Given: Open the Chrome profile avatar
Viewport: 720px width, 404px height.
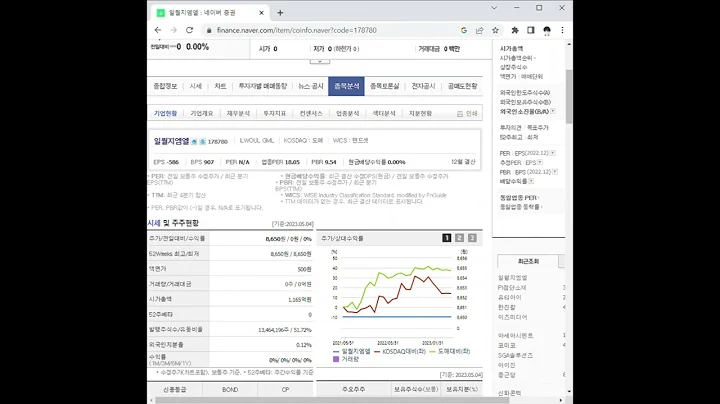Looking at the screenshot, I should [x=546, y=30].
